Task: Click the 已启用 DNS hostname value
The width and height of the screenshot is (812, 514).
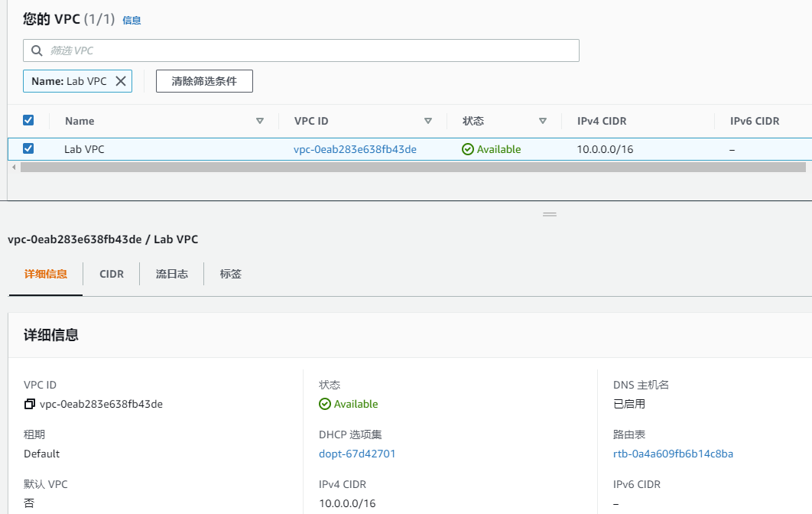Action: coord(629,404)
